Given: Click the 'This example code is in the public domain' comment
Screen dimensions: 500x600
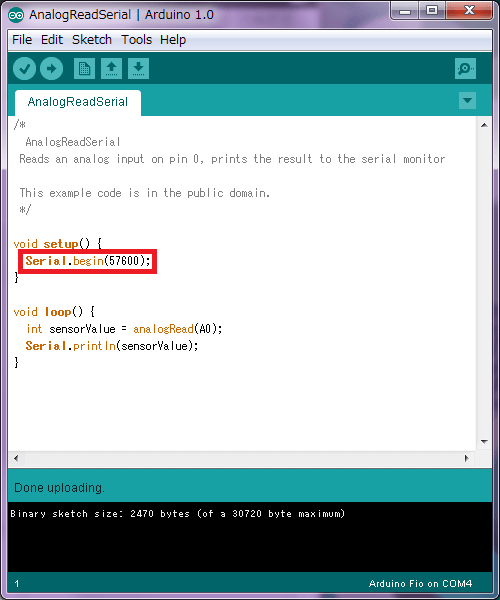Looking at the screenshot, I should tap(145, 193).
